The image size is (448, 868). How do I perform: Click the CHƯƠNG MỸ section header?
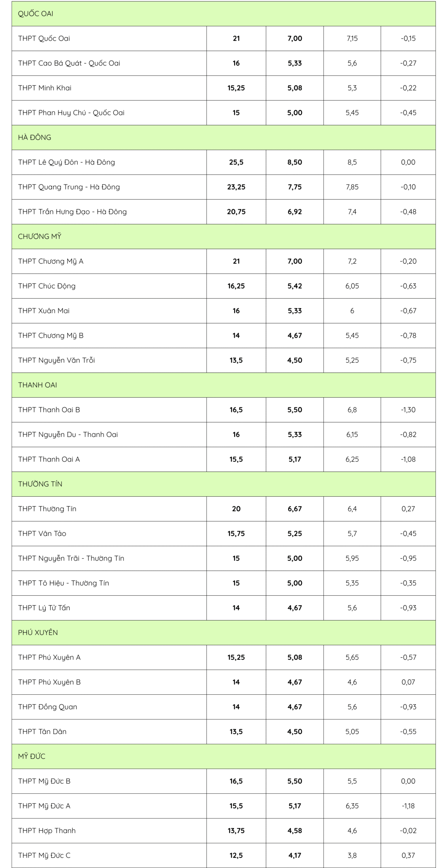click(39, 236)
